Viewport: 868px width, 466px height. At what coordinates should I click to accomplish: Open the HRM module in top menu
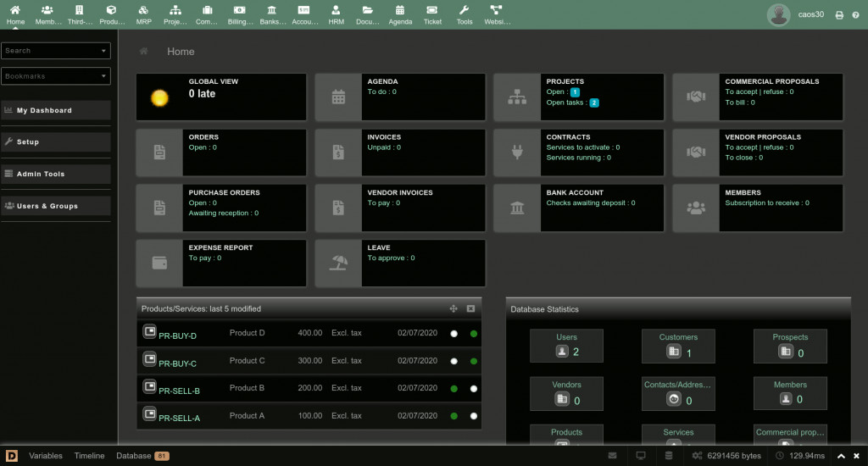tap(336, 14)
